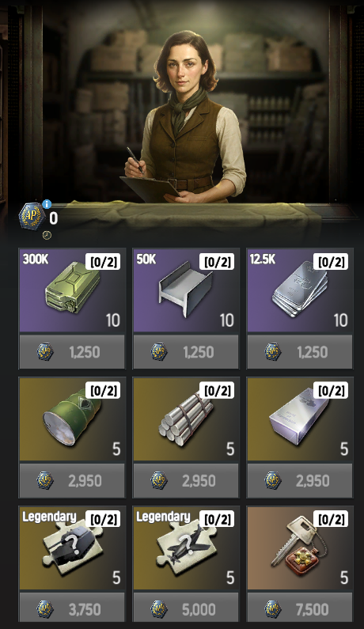Purchase plane puzzle for 5,000 AP
This screenshot has height=629, width=364.
tap(186, 609)
